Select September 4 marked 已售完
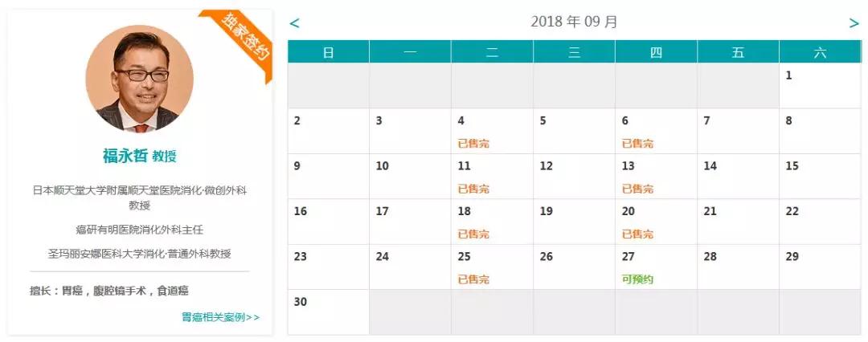The width and height of the screenshot is (868, 342). (492, 131)
